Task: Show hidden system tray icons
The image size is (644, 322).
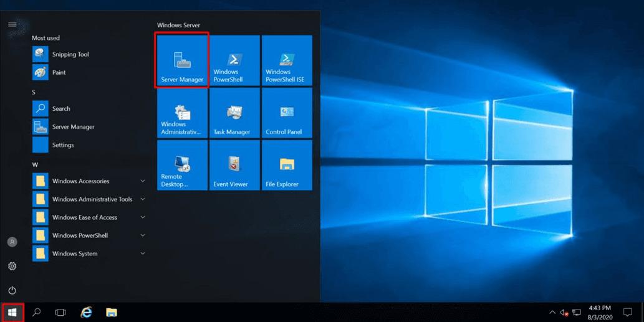Action: (x=552, y=313)
